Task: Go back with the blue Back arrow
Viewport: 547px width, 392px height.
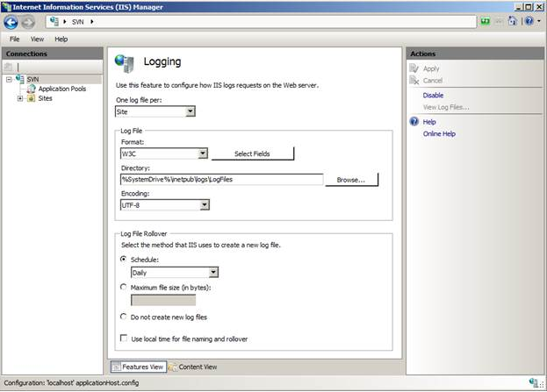Action: coord(11,22)
